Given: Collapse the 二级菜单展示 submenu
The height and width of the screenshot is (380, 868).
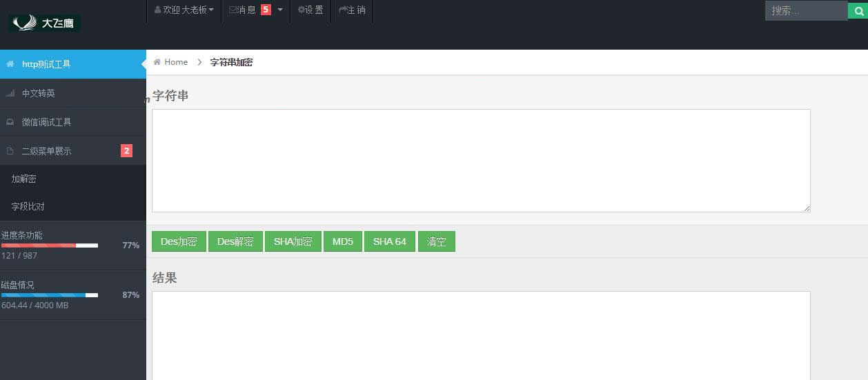Looking at the screenshot, I should 73,151.
